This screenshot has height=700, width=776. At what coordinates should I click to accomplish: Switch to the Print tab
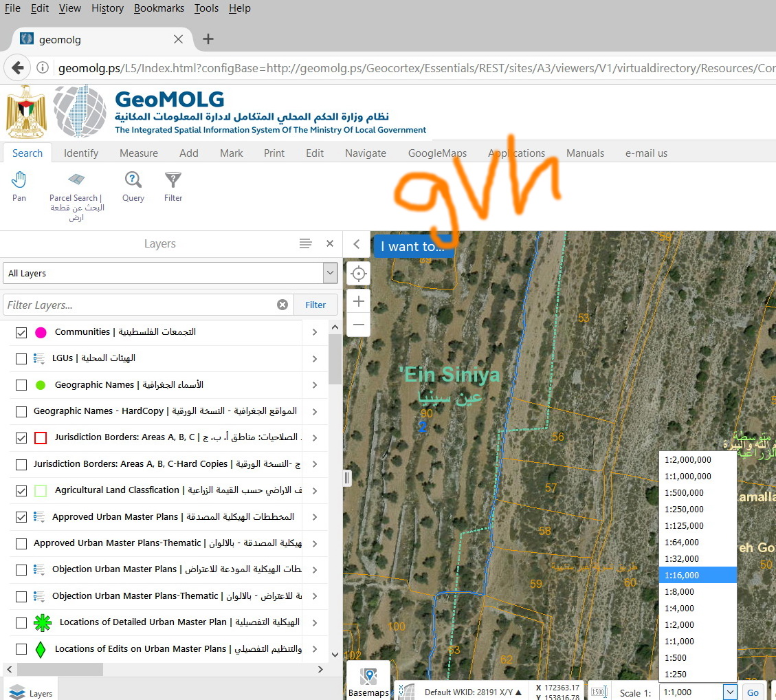pyautogui.click(x=274, y=153)
